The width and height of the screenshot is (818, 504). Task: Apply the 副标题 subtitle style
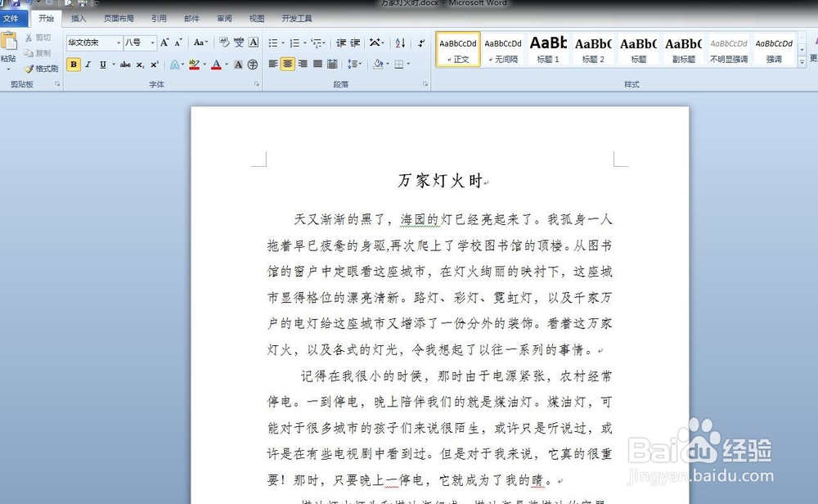tap(683, 50)
